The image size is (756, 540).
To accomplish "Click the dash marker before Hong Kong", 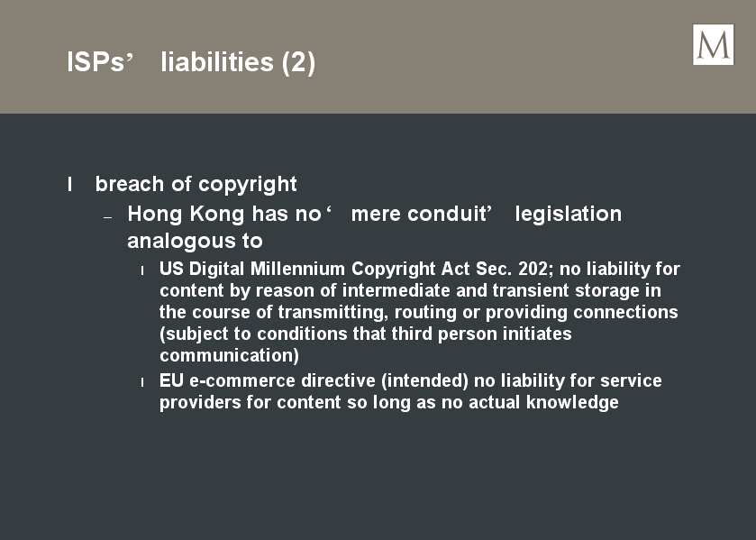I will point(108,217).
